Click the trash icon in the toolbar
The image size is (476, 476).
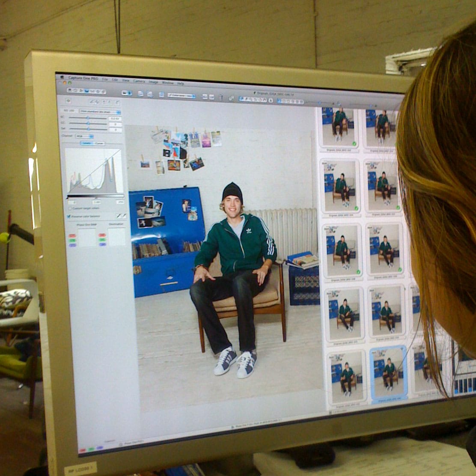coord(221,98)
